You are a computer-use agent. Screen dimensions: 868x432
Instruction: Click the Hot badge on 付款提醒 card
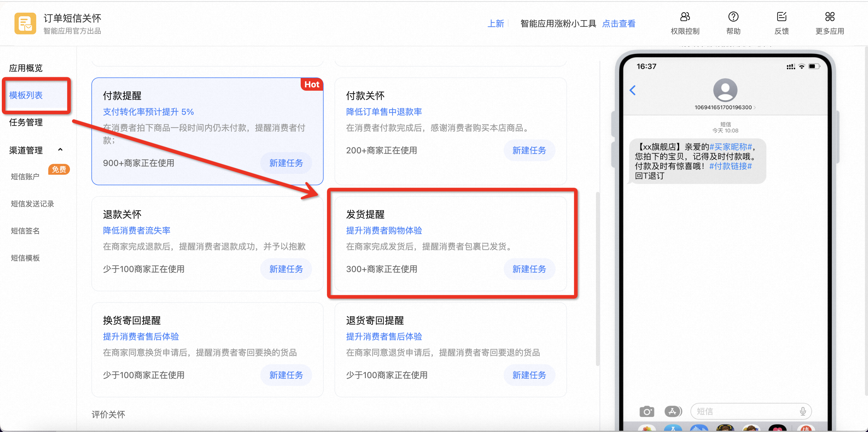pos(312,84)
